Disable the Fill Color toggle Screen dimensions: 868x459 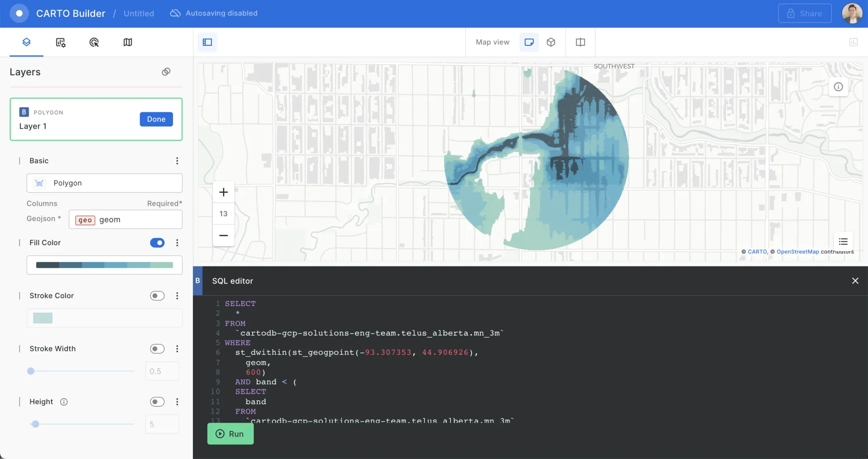[x=157, y=243]
